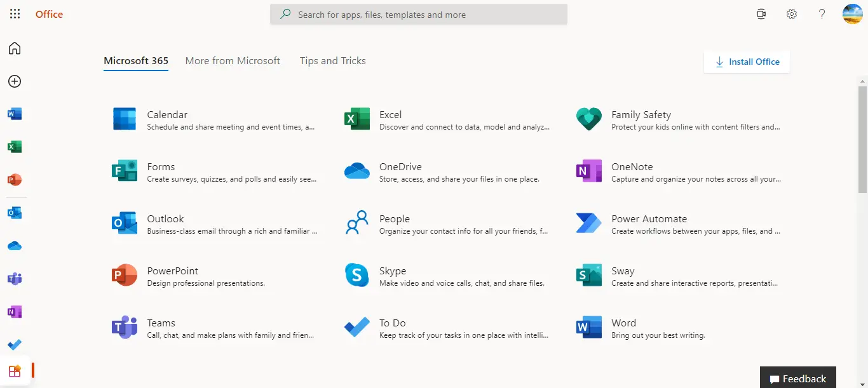Click the Office logo text link
Viewport: 868px width, 388px height.
[x=49, y=14]
